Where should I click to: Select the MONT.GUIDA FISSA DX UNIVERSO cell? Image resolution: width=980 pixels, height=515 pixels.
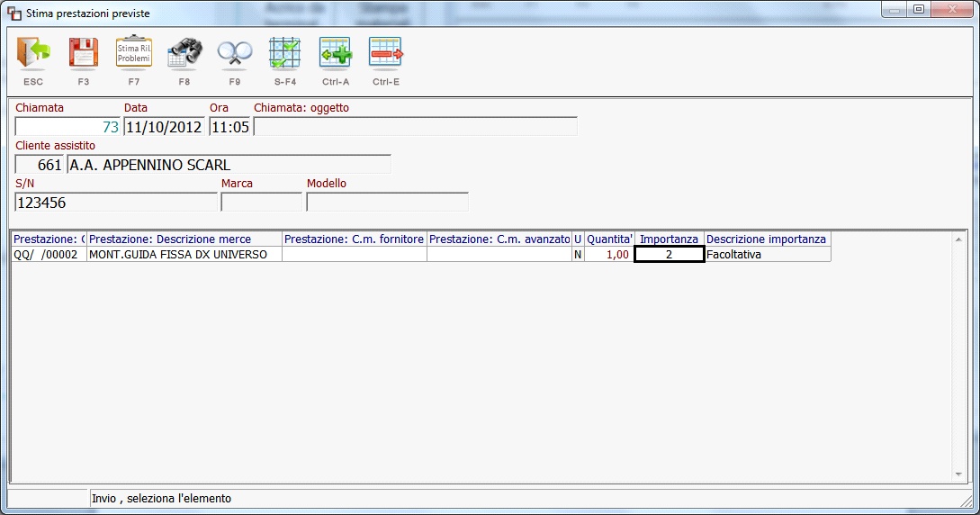pyautogui.click(x=184, y=255)
